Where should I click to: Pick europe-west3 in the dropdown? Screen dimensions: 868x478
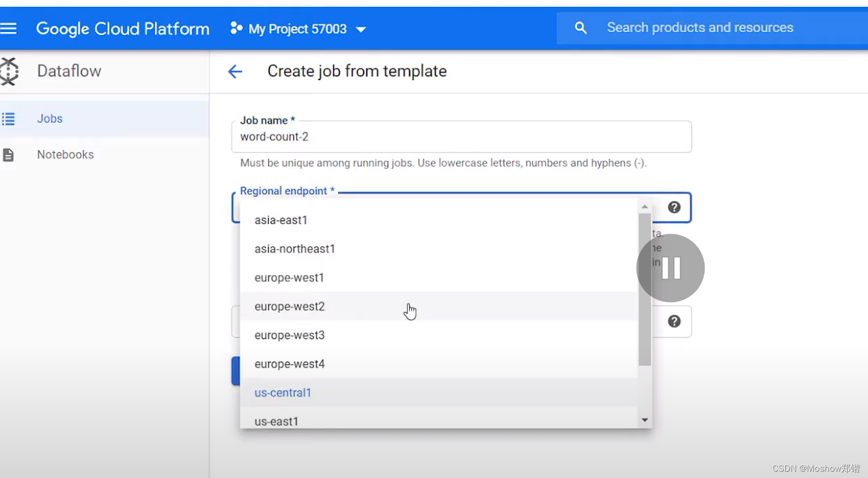[x=439, y=335]
